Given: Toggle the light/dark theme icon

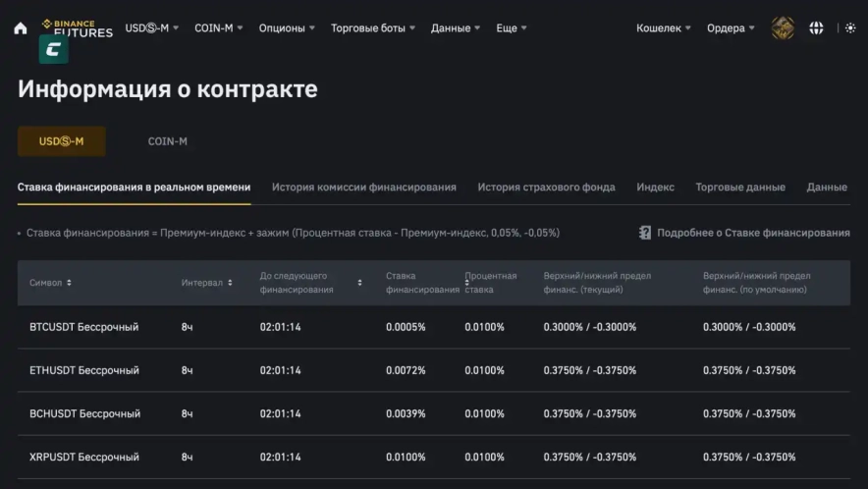Looking at the screenshot, I should 850,28.
